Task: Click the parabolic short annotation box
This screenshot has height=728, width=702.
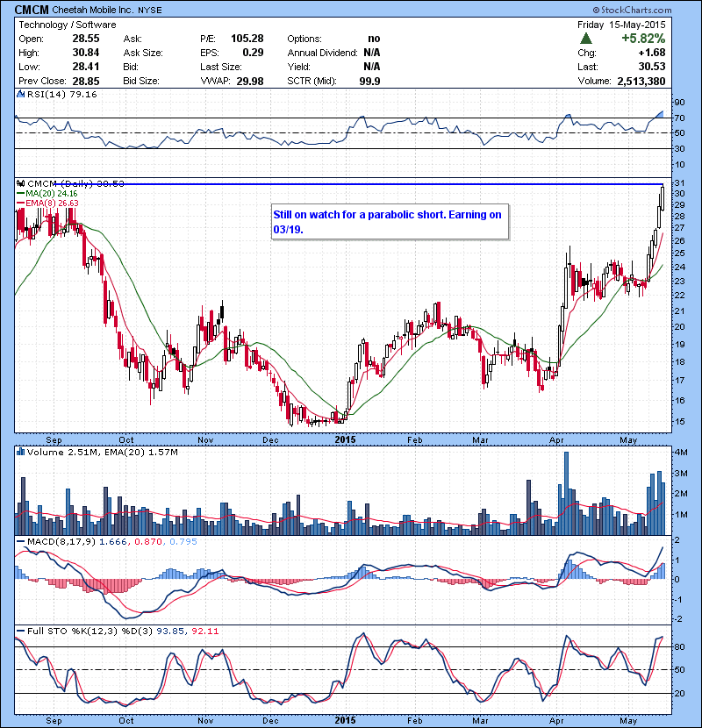Action: click(x=390, y=221)
